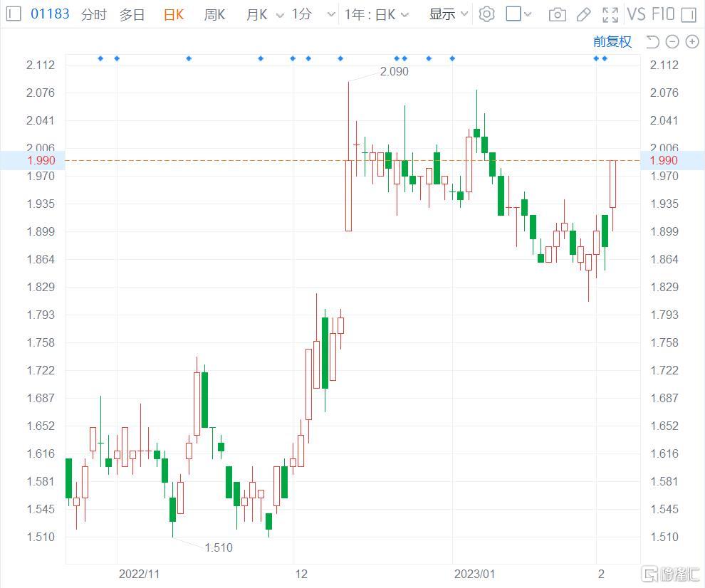This screenshot has width=705, height=588.
Task: Expand the dropdown arrow next to 月K
Action: [x=280, y=15]
